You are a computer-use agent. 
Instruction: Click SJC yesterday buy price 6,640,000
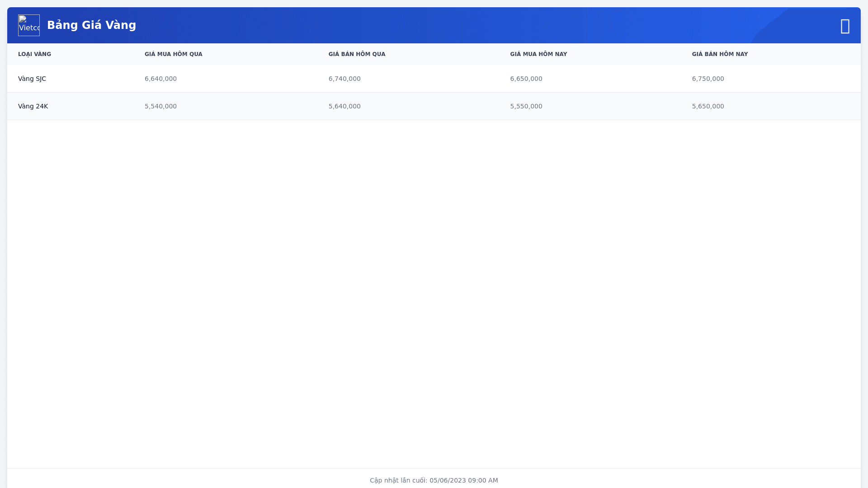[160, 79]
